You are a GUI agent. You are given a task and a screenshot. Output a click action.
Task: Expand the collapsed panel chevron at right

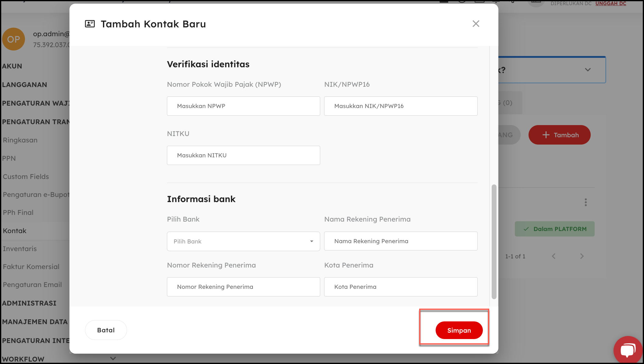pyautogui.click(x=588, y=70)
